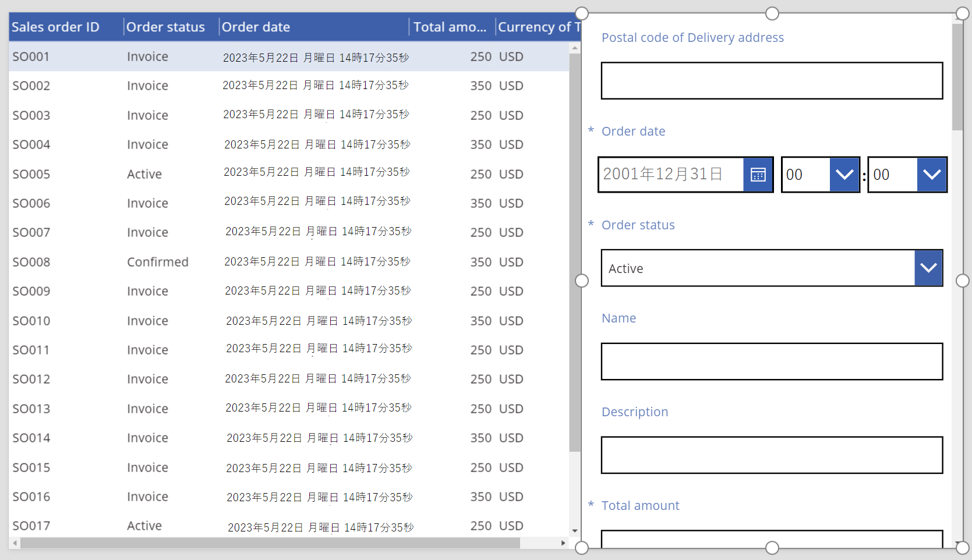
Task: Select the SO016 row
Action: pyautogui.click(x=289, y=497)
